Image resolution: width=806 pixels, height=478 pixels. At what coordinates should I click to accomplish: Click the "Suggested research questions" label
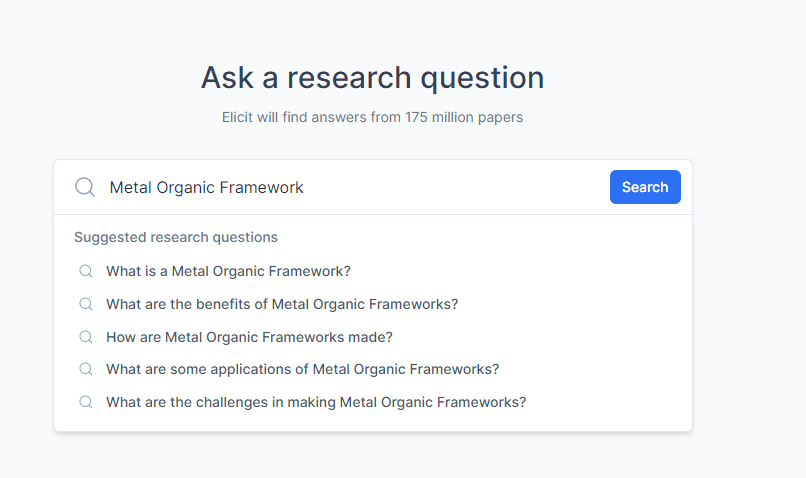pos(176,237)
